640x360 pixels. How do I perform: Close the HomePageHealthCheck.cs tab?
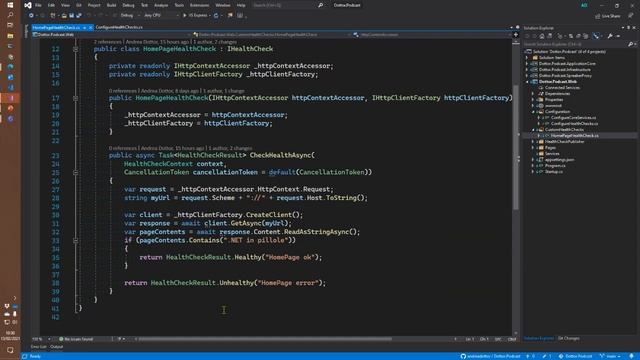(91, 27)
